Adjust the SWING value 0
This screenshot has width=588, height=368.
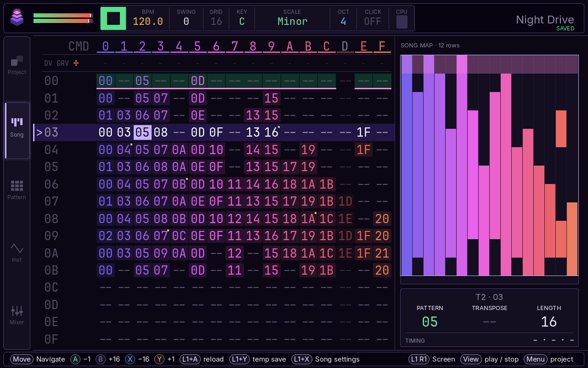186,21
